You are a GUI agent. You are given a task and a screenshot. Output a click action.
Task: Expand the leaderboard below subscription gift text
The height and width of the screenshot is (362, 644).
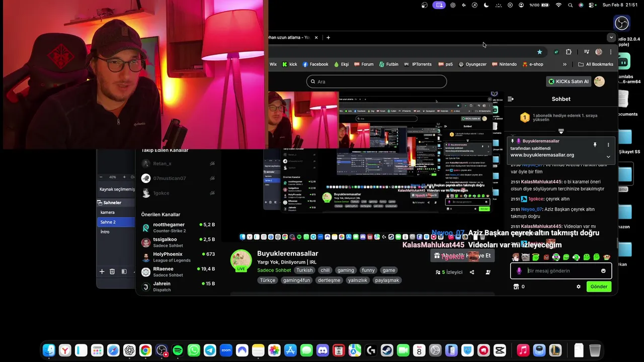(561, 131)
